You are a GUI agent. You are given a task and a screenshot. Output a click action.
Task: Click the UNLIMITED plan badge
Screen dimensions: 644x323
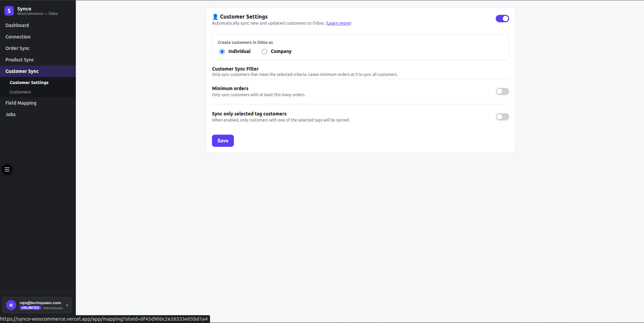(30, 308)
